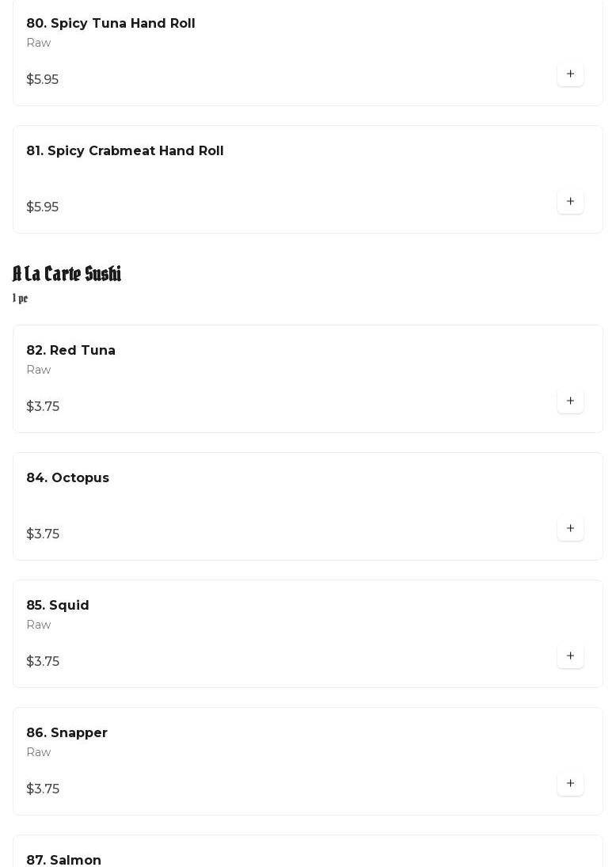Add Spicy Crabmeat Hand Roll with plus icon
Screen dimensions: 616x867
(570, 201)
